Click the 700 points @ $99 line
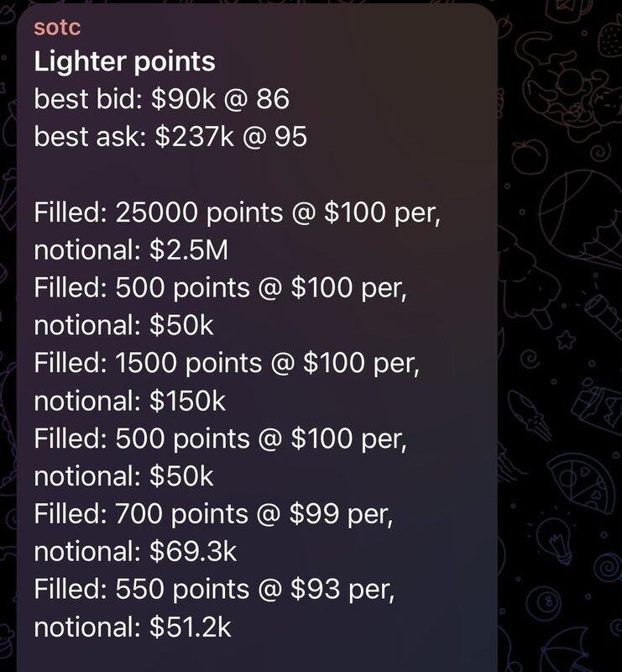 click(213, 513)
